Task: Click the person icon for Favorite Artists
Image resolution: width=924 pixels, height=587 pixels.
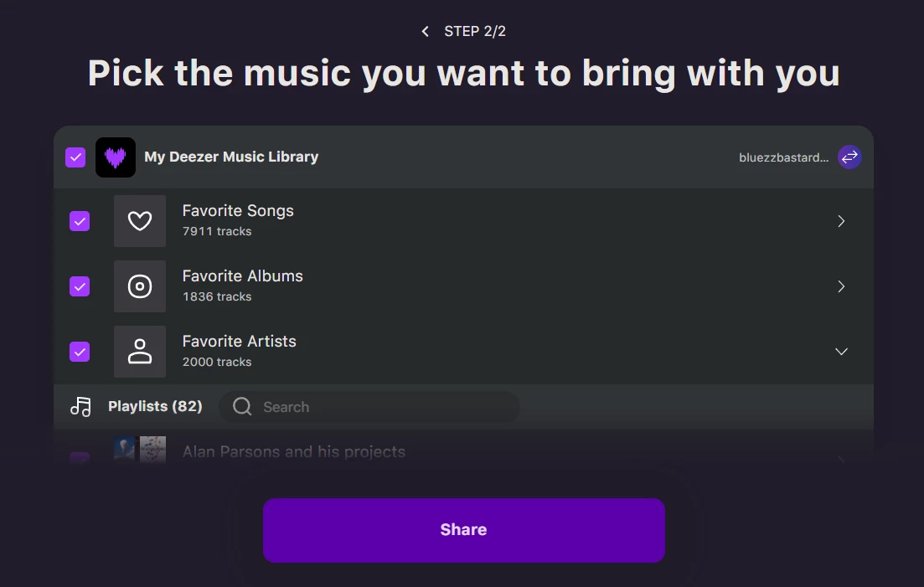Action: click(x=140, y=352)
